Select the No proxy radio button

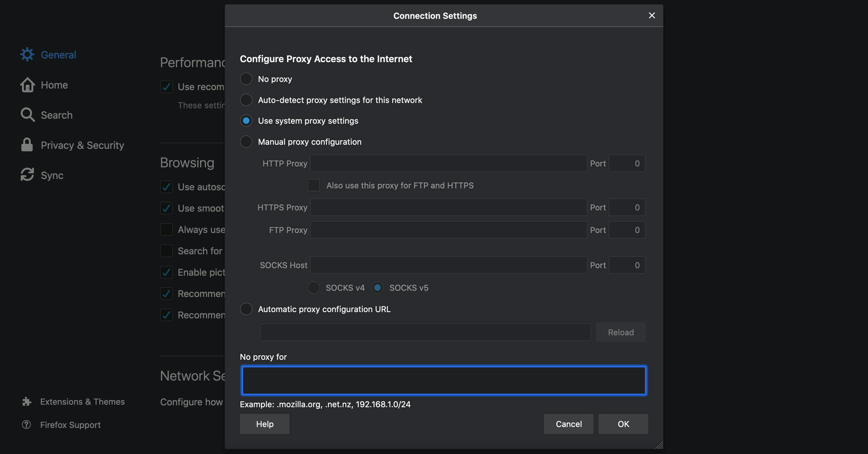(x=246, y=79)
